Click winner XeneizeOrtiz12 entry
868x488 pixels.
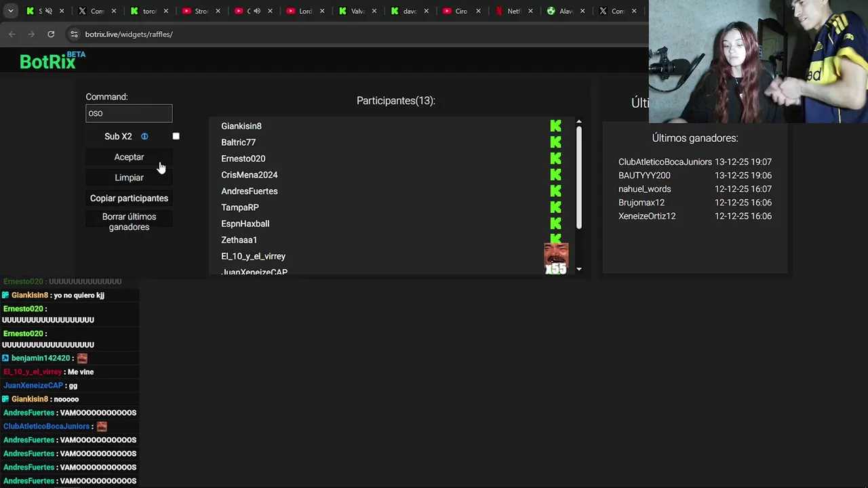(695, 216)
